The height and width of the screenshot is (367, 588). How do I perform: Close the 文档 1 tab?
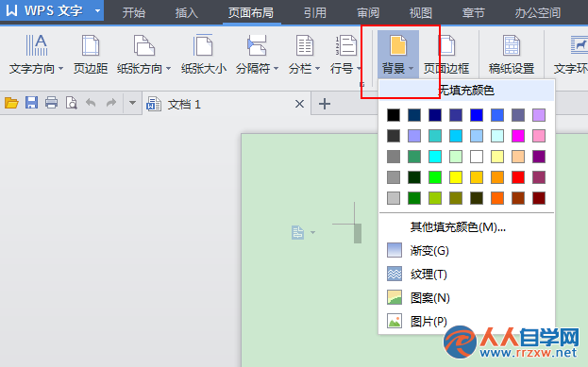299,104
